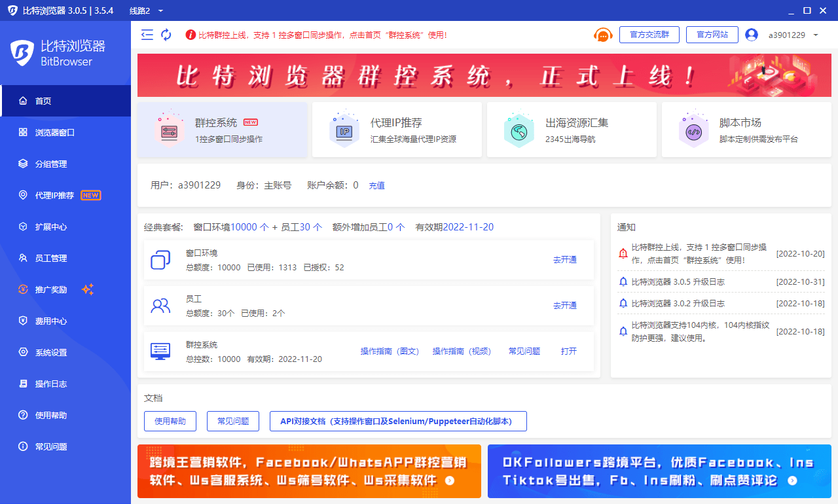Open the 操作指南（视频）link
Viewport: 838px width, 504px height.
pyautogui.click(x=462, y=351)
